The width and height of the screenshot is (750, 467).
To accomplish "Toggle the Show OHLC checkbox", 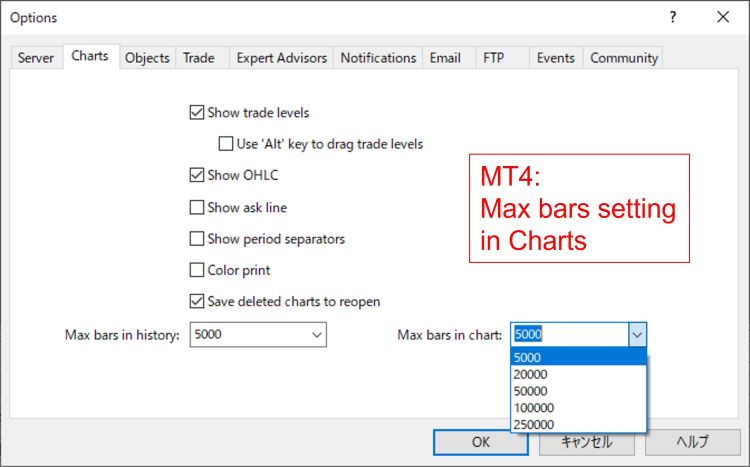I will coord(197,175).
